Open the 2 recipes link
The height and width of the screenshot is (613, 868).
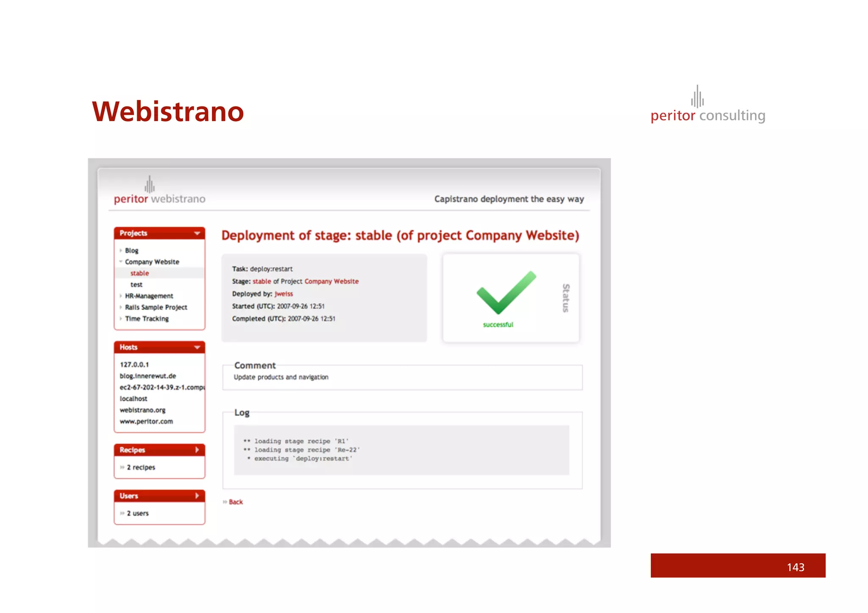point(141,467)
